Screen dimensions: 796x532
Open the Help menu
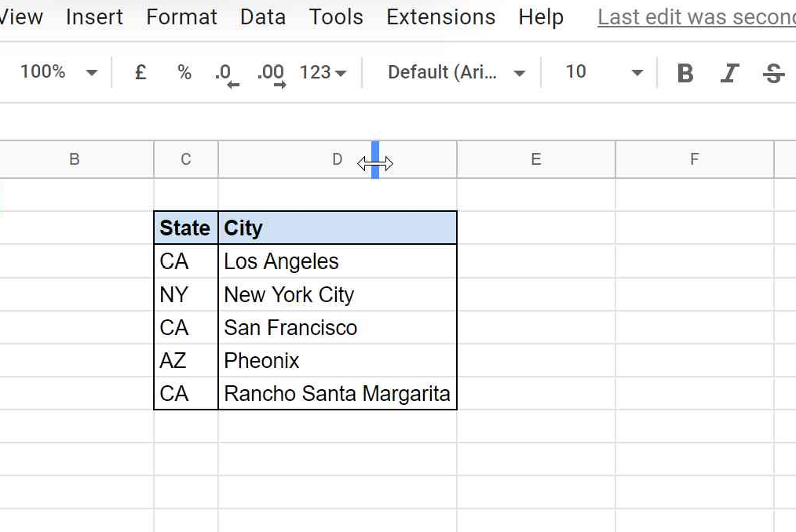[540, 16]
